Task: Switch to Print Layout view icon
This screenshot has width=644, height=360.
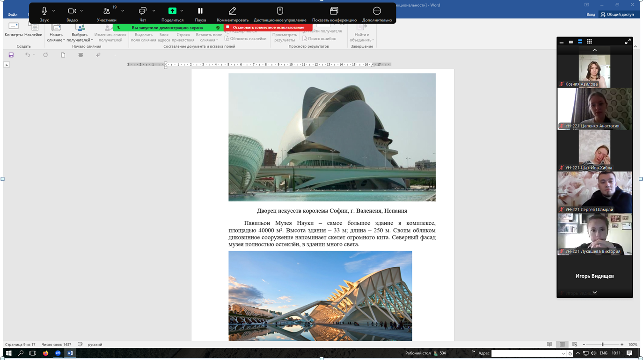Action: pyautogui.click(x=562, y=345)
